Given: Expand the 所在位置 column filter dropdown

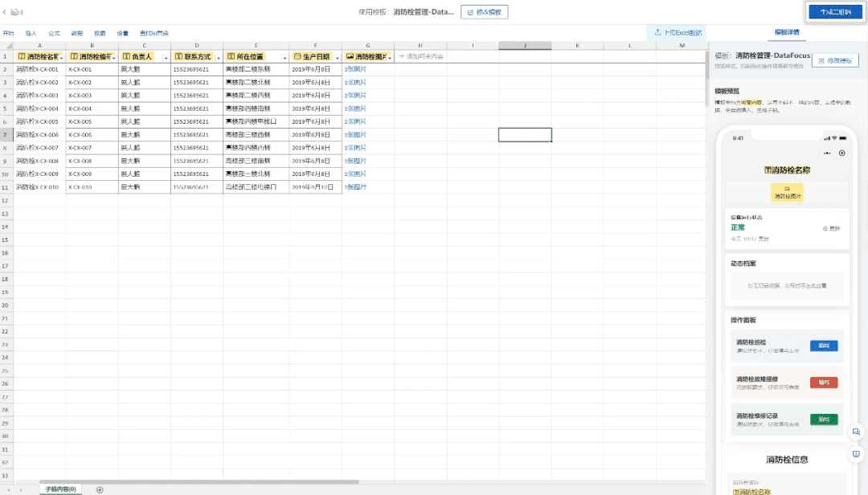Looking at the screenshot, I should (x=285, y=57).
